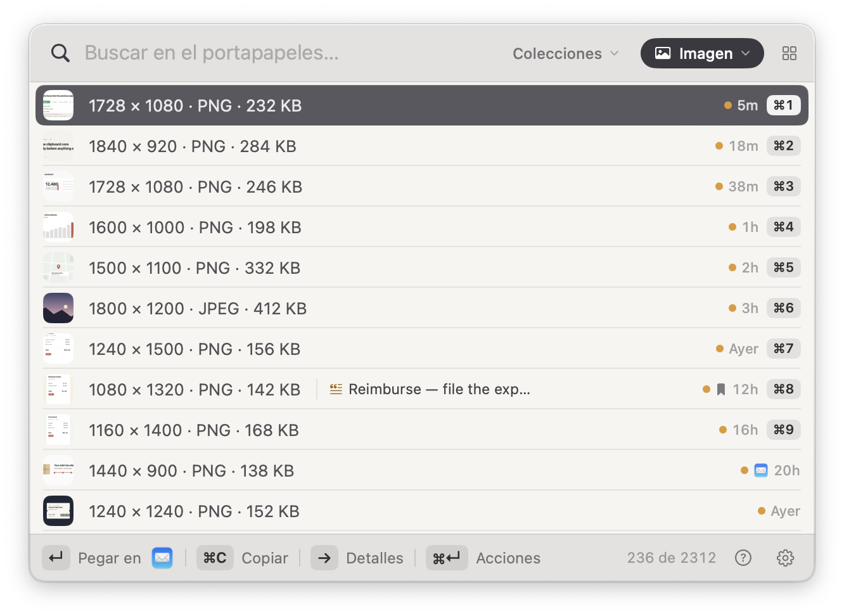Click the magnifying glass search icon

[x=60, y=53]
